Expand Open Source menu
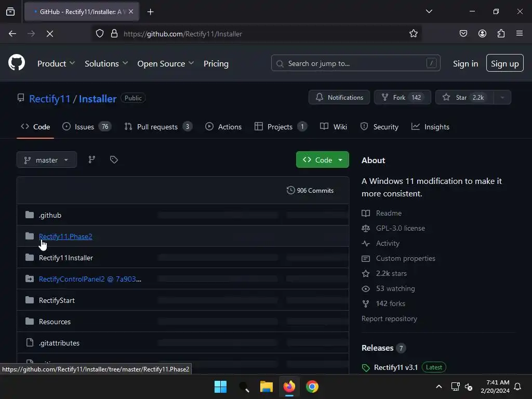Screen dimensions: 532x399 coord(166,63)
